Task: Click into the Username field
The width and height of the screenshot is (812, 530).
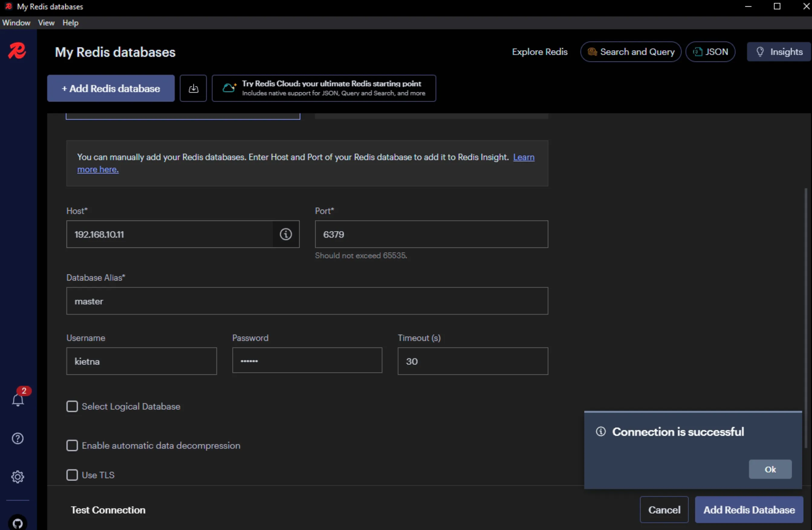Action: 141,361
